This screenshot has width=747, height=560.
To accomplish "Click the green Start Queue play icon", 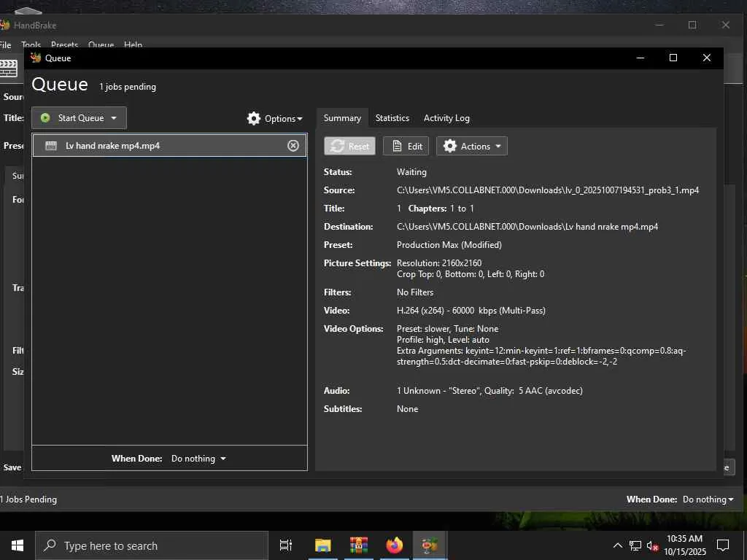I will pos(45,117).
